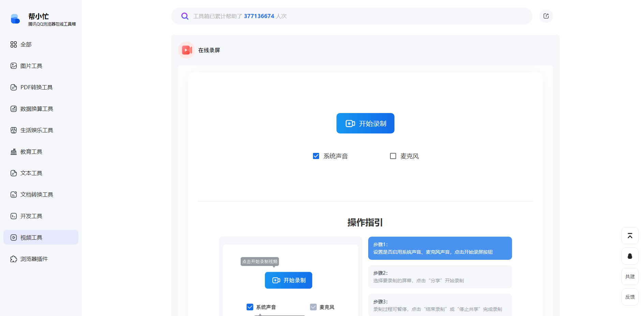Click the 视频工具 sidebar item

point(41,237)
